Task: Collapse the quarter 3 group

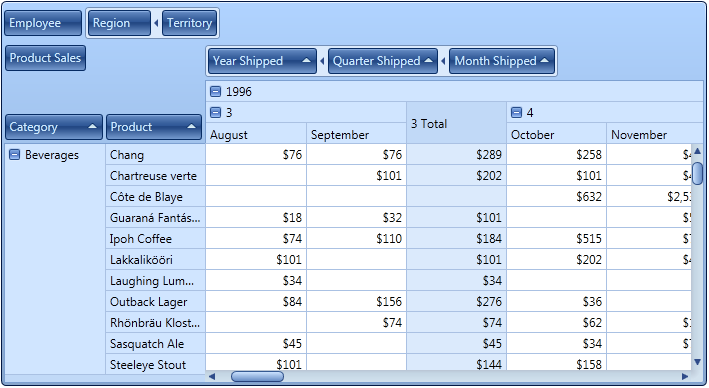Action: [x=216, y=113]
